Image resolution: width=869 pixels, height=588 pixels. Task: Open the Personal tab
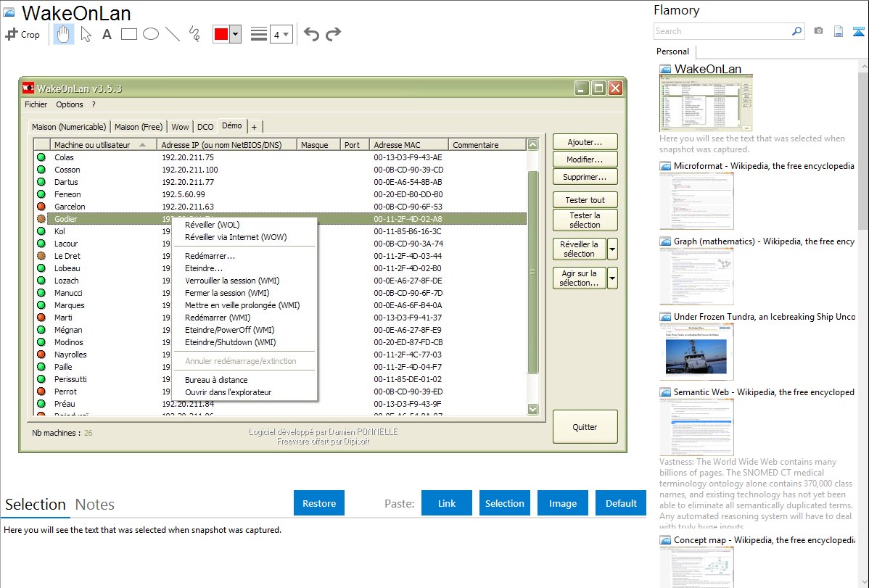point(672,51)
